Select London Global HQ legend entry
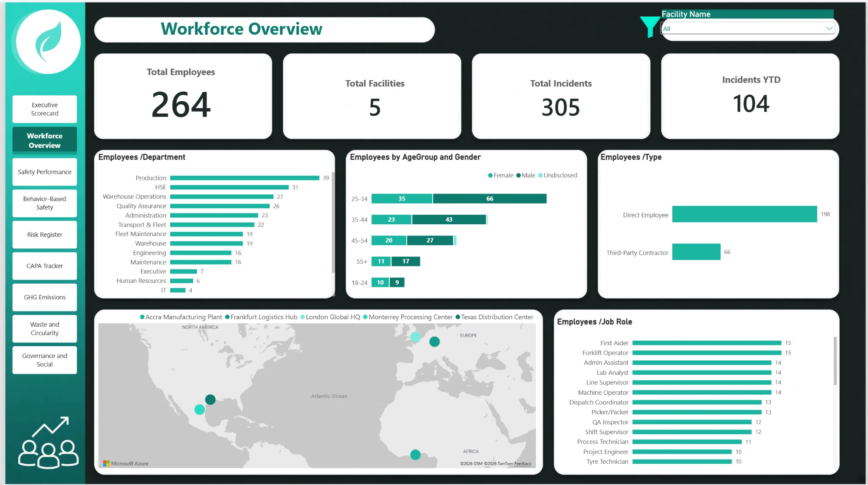The height and width of the screenshot is (485, 868). point(330,317)
